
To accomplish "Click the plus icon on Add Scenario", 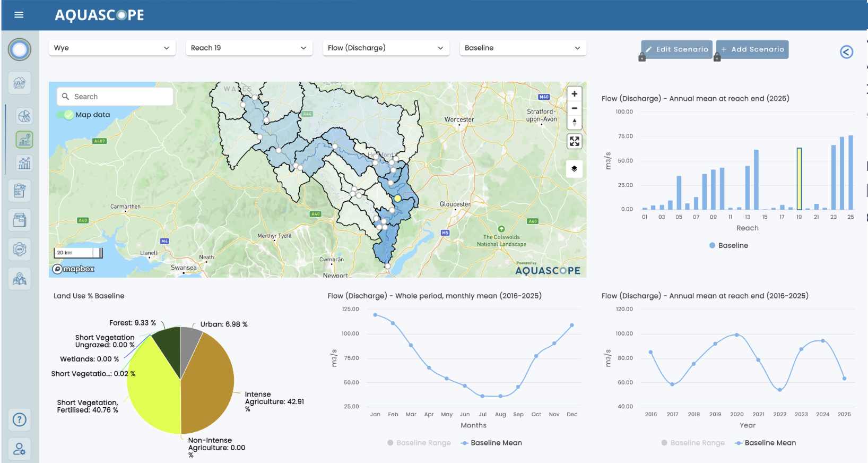I will point(724,49).
